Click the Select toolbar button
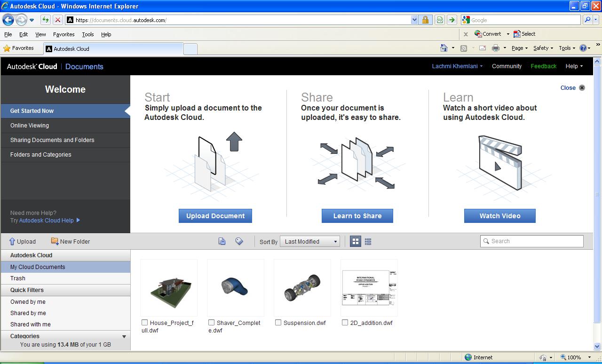Viewport: 602px width, 364px height. [x=524, y=34]
